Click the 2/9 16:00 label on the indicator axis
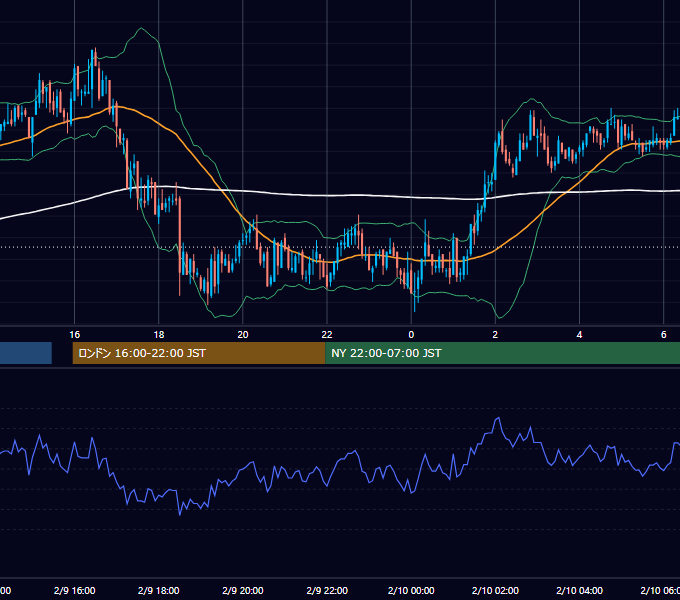680x600 pixels. click(75, 590)
